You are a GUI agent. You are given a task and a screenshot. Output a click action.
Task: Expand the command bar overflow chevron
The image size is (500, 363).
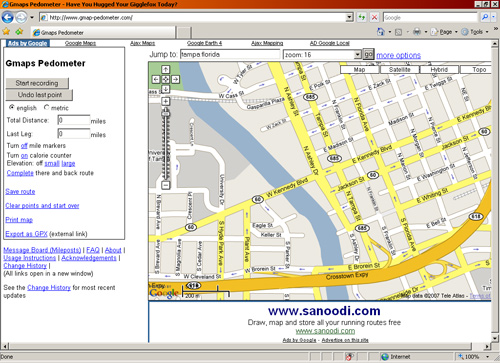coord(495,29)
